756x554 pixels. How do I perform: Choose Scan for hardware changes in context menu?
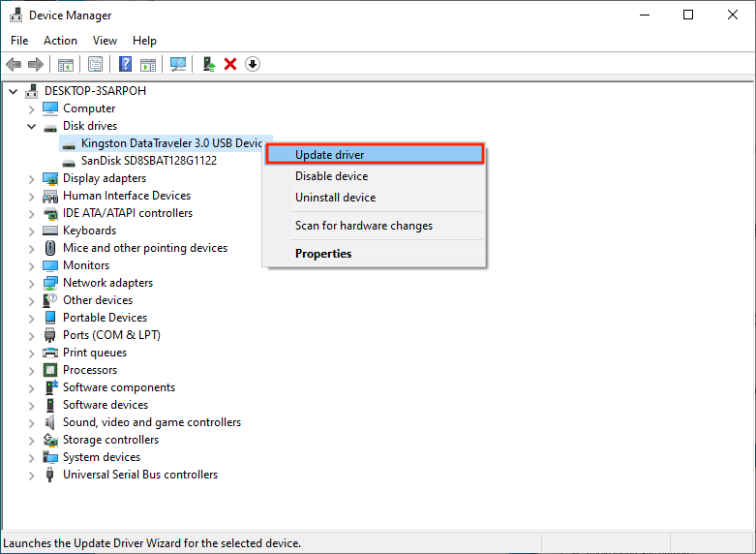[375, 226]
